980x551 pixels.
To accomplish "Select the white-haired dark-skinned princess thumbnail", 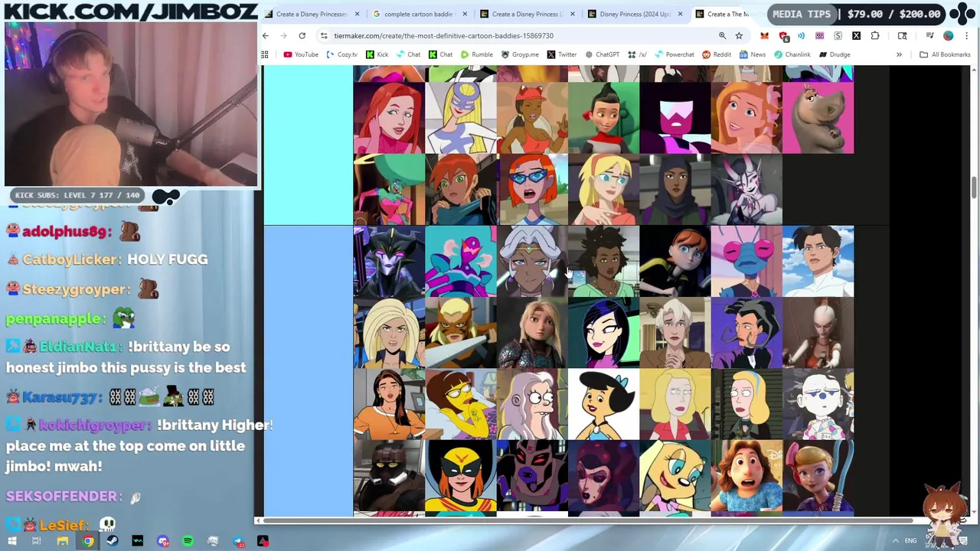I will (532, 262).
